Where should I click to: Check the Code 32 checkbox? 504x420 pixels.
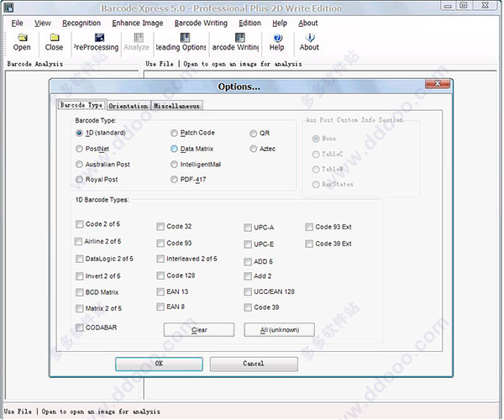click(x=160, y=227)
